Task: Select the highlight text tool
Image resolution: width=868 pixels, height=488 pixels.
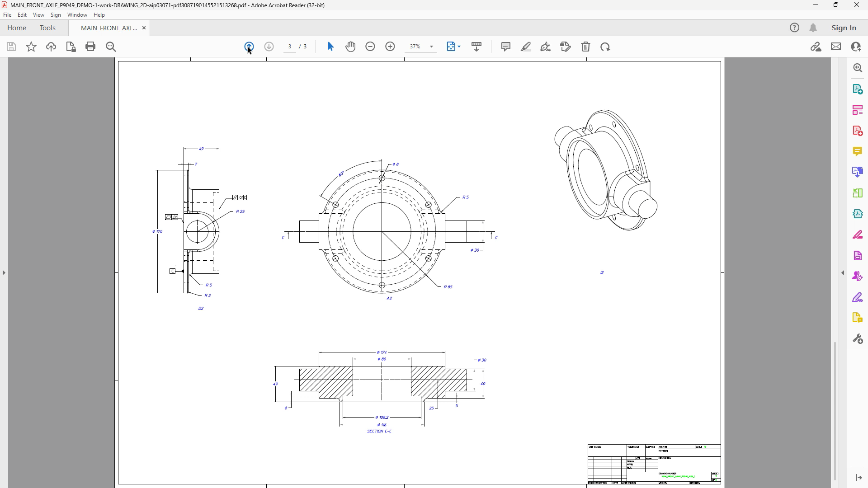Action: [526, 47]
